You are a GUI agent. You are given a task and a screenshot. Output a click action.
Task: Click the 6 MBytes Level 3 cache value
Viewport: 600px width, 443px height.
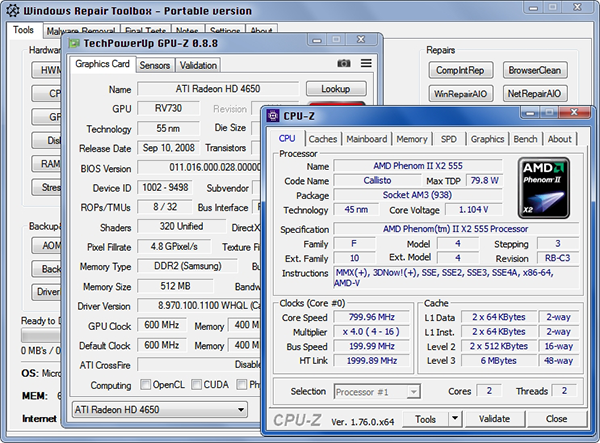click(x=499, y=360)
